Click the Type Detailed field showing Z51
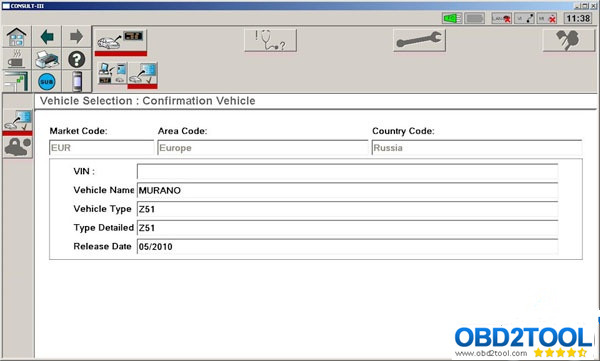 point(347,228)
